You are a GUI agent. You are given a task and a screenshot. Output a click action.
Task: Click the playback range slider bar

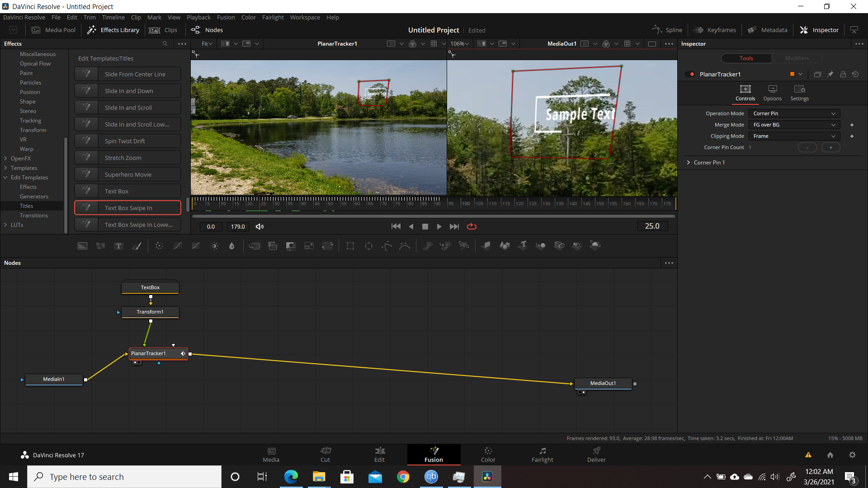[434, 216]
